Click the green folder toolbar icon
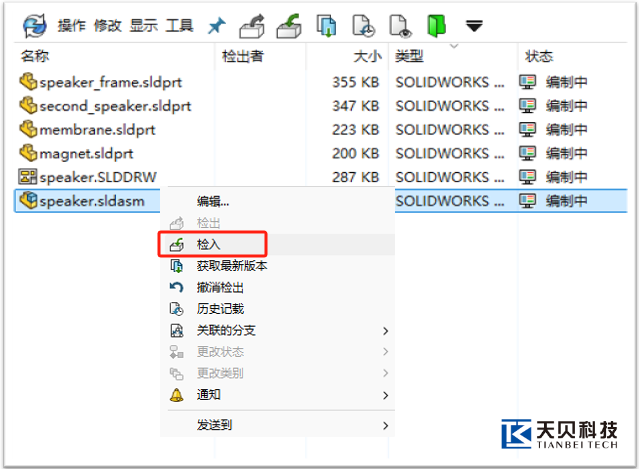This screenshot has width=639, height=469. [436, 26]
